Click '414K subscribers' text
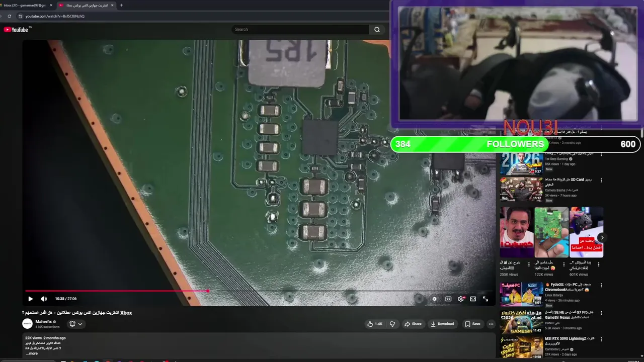 [x=47, y=327]
